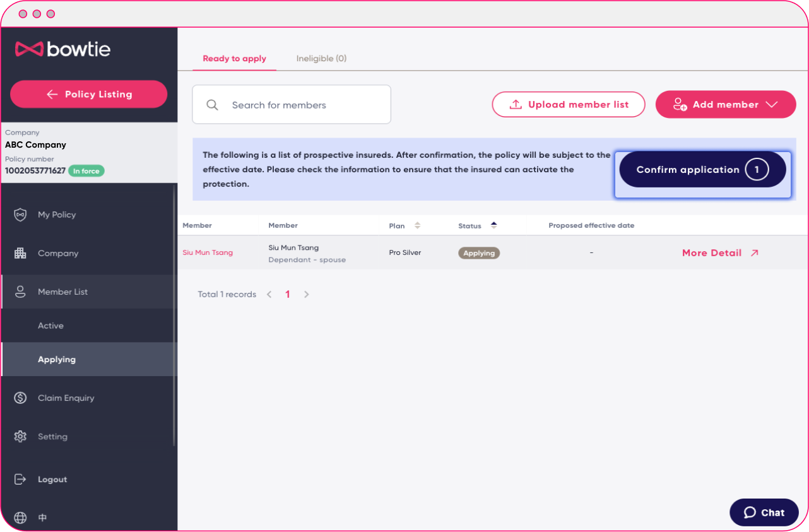The height and width of the screenshot is (532, 809).
Task: Click the globe language icon
Action: 20,517
